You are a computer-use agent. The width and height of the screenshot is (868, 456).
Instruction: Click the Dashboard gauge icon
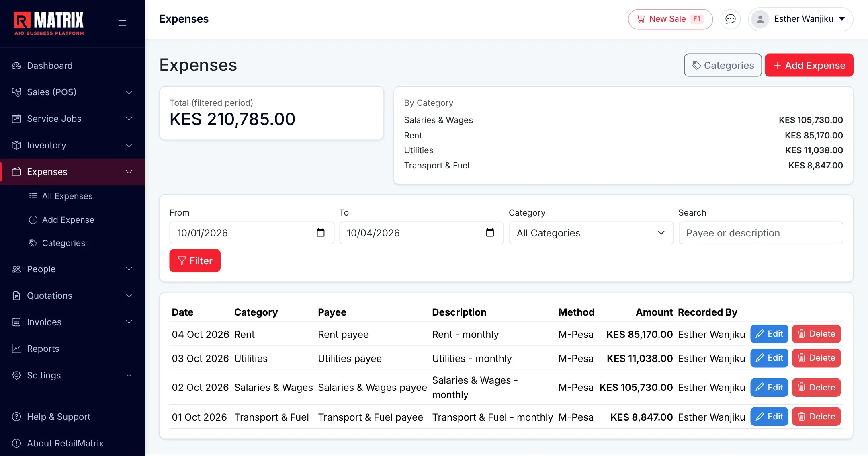[x=16, y=66]
